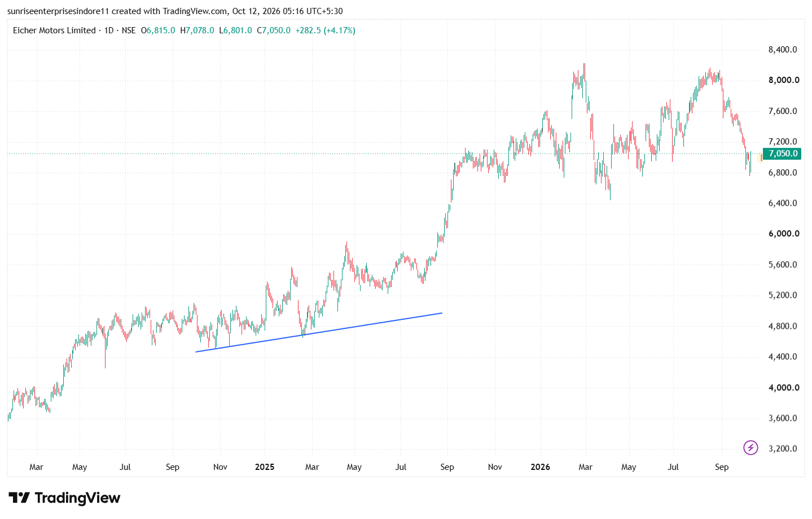Click the Nov label before 2026
This screenshot has width=812, height=519.
[495, 467]
